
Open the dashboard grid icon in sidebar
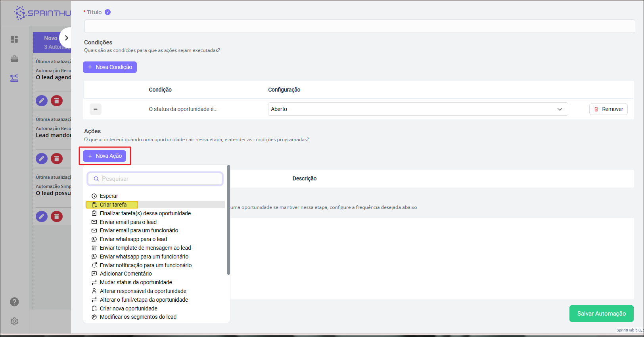pyautogui.click(x=15, y=39)
